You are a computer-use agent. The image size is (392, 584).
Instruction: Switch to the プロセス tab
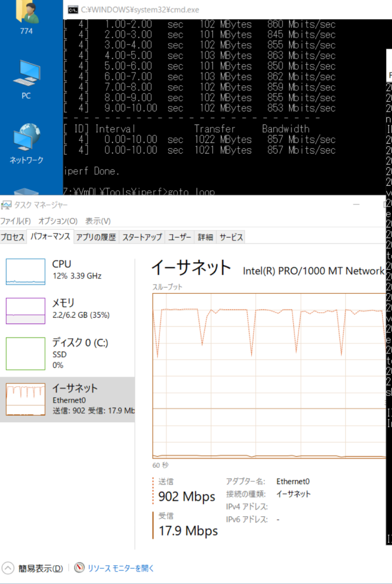pyautogui.click(x=13, y=237)
